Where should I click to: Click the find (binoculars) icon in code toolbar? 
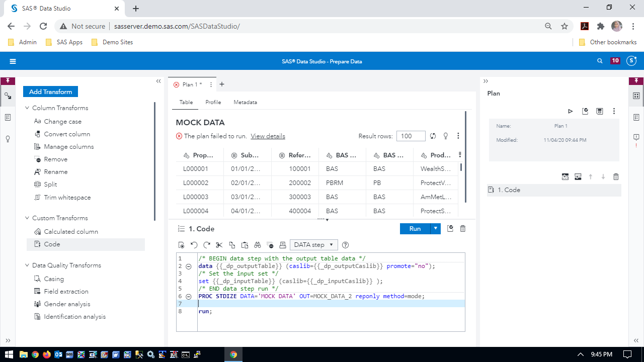pyautogui.click(x=258, y=245)
